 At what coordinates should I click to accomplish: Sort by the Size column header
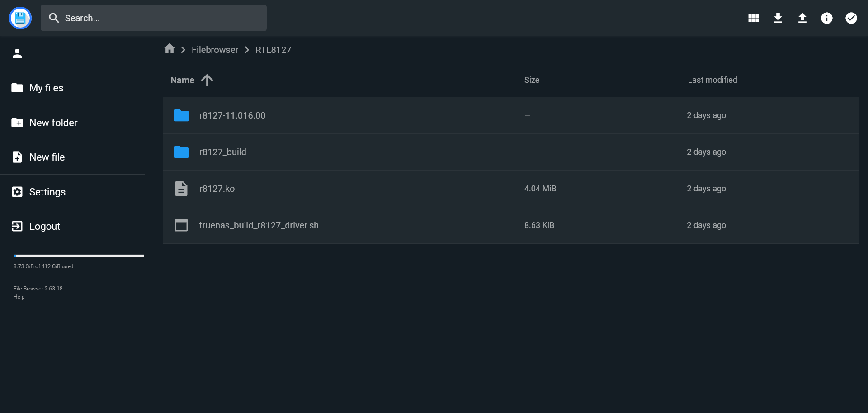coord(532,80)
